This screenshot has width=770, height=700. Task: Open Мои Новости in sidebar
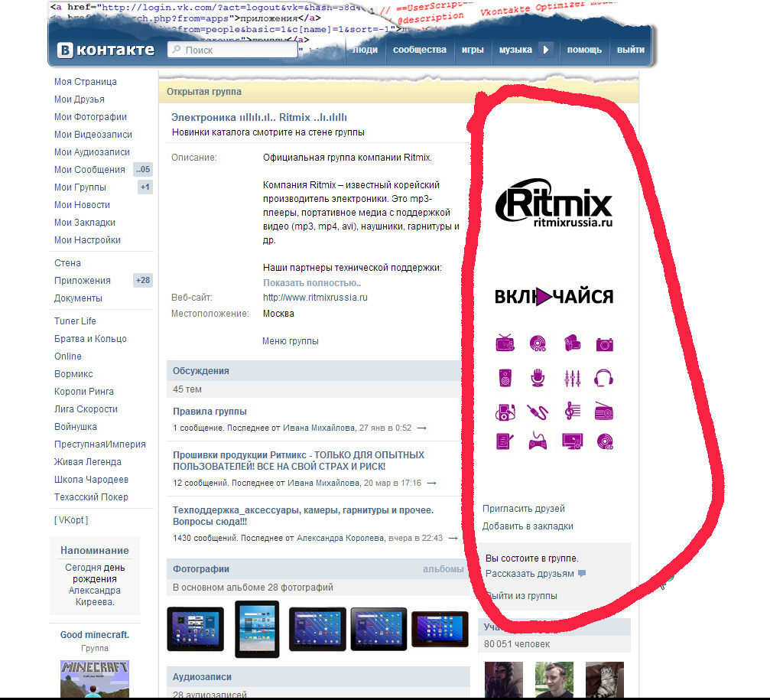tap(82, 205)
